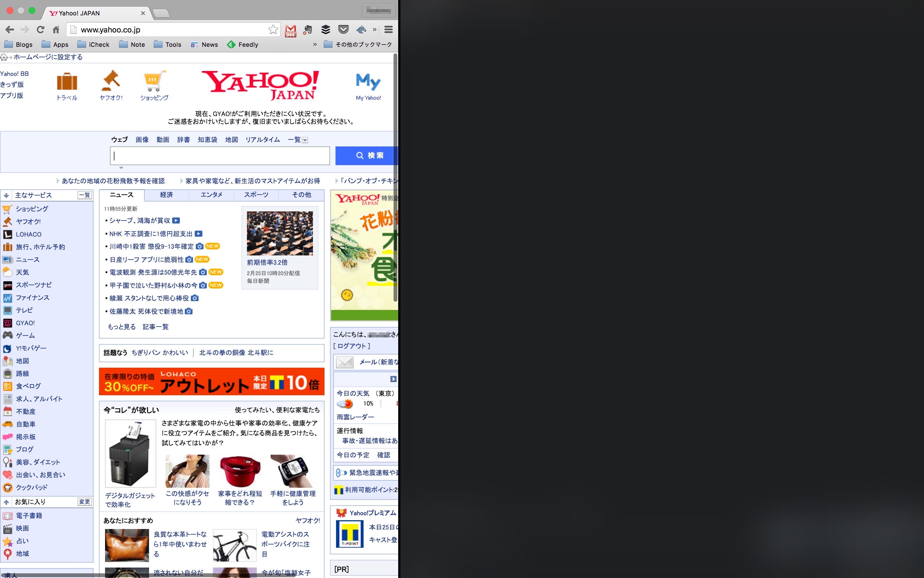The image size is (924, 578).
Task: Click the video icon beside シャープ、鴻海が買収
Action: click(x=176, y=220)
